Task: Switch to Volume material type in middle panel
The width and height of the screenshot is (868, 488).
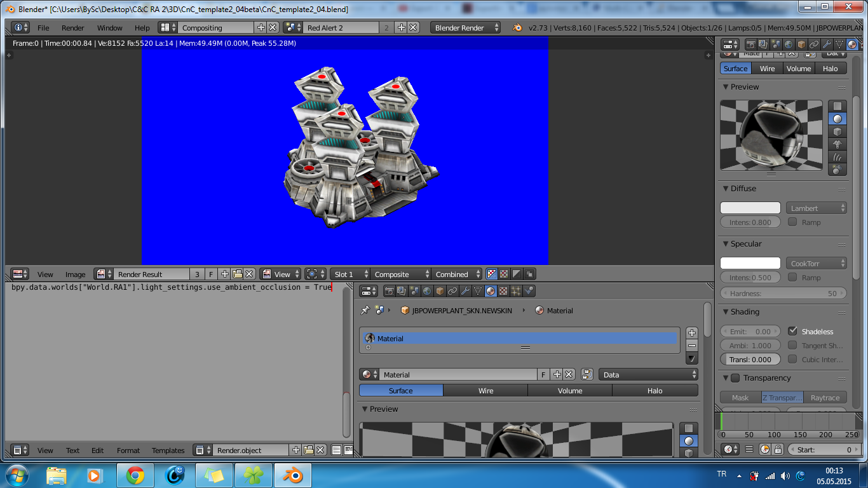Action: 570,391
